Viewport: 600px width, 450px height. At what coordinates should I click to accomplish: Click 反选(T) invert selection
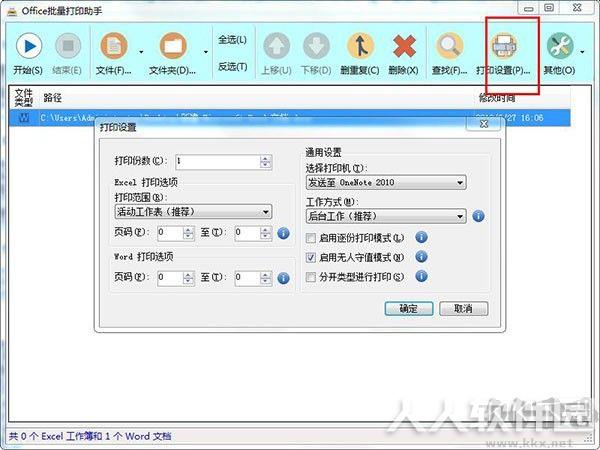pos(232,67)
